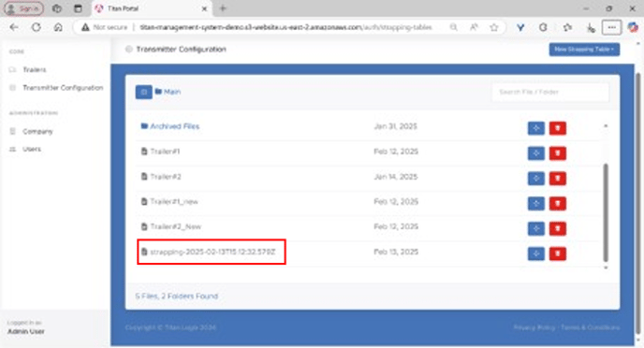
Task: Click the browser Back arrow
Action: coord(14,27)
